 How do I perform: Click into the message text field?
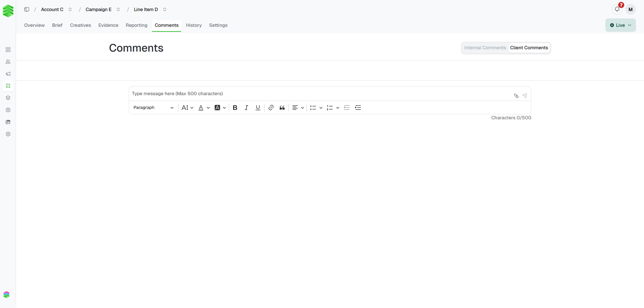pos(320,94)
